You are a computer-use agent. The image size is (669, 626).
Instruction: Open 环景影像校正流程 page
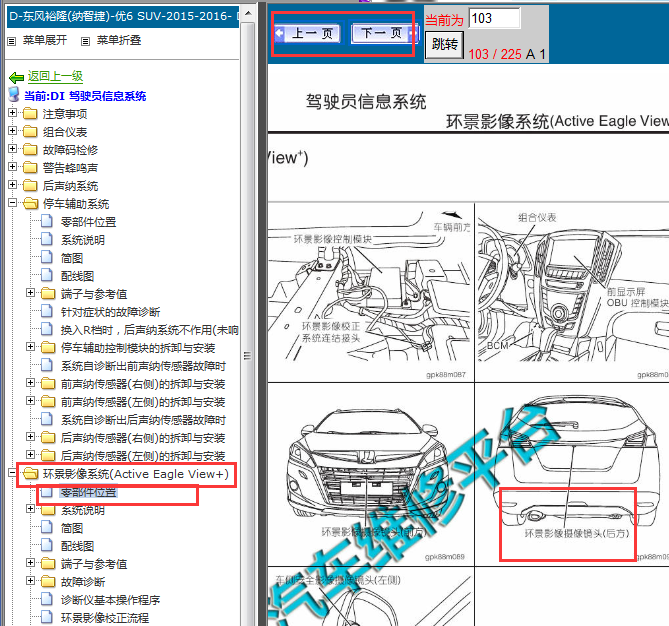[x=105, y=618]
